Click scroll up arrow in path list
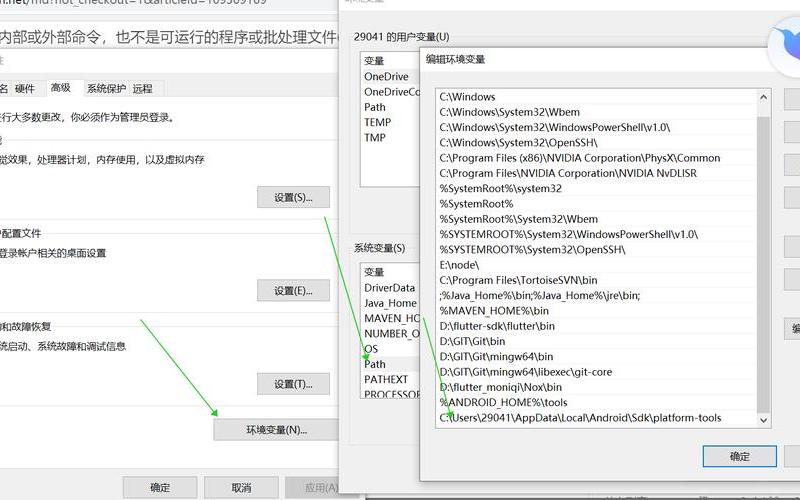The width and height of the screenshot is (800, 500). tap(763, 97)
